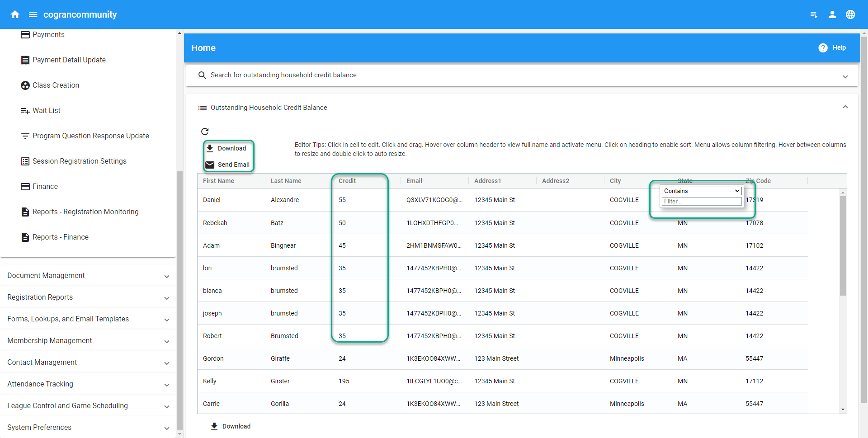The height and width of the screenshot is (438, 868).
Task: Click the Help question mark icon
Action: tap(823, 48)
